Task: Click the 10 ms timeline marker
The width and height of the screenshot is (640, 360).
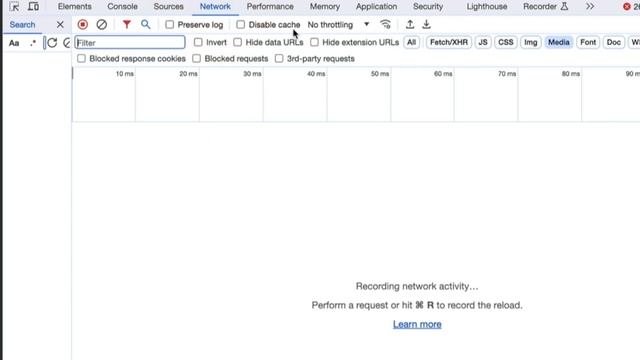Action: tap(124, 74)
